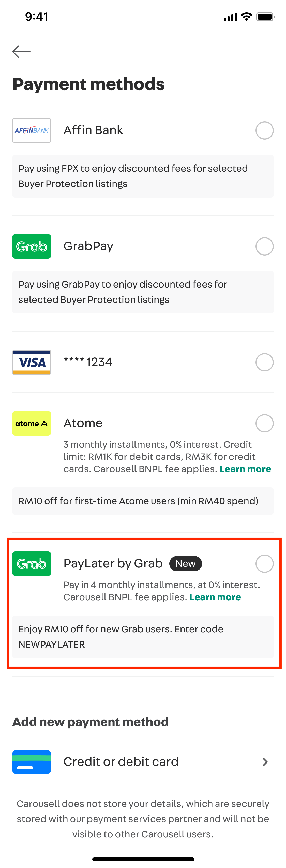This screenshot has height=868, width=286.
Task: Tap the Credit or debit card option
Action: tap(143, 761)
